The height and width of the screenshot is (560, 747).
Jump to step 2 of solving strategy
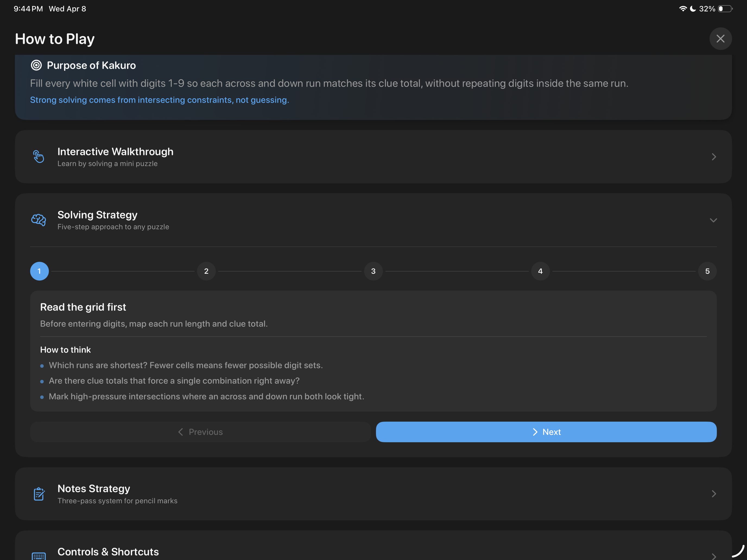(x=206, y=271)
